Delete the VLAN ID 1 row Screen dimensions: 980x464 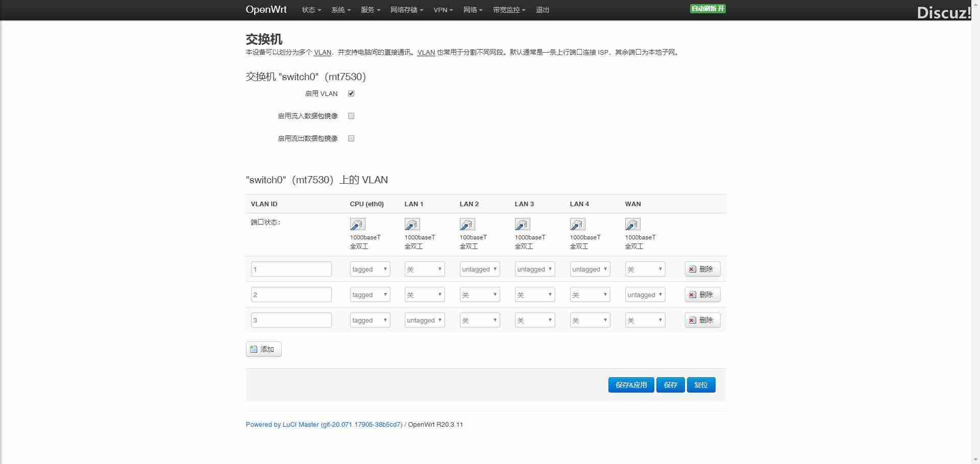coord(702,269)
